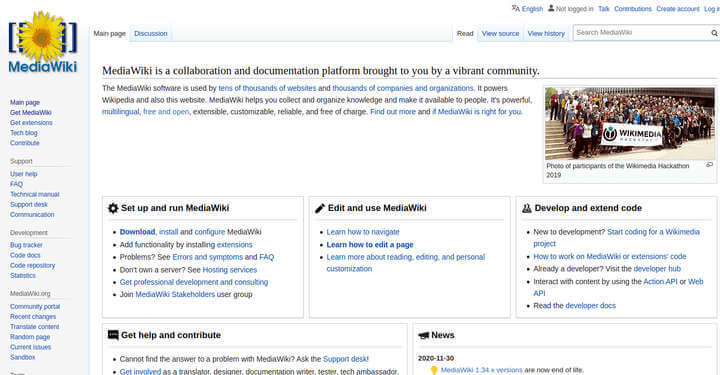Click the Contribute sidebar link
This screenshot has height=375, width=720.
(25, 143)
